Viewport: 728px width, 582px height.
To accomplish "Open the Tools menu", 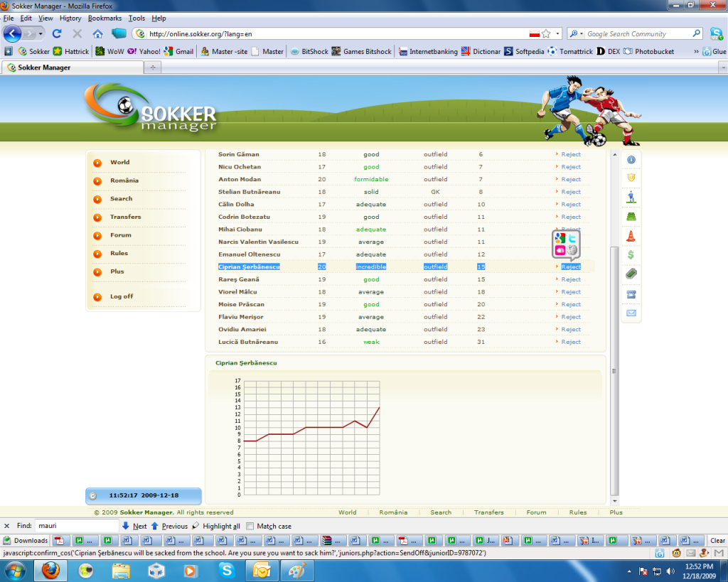I will pyautogui.click(x=136, y=18).
